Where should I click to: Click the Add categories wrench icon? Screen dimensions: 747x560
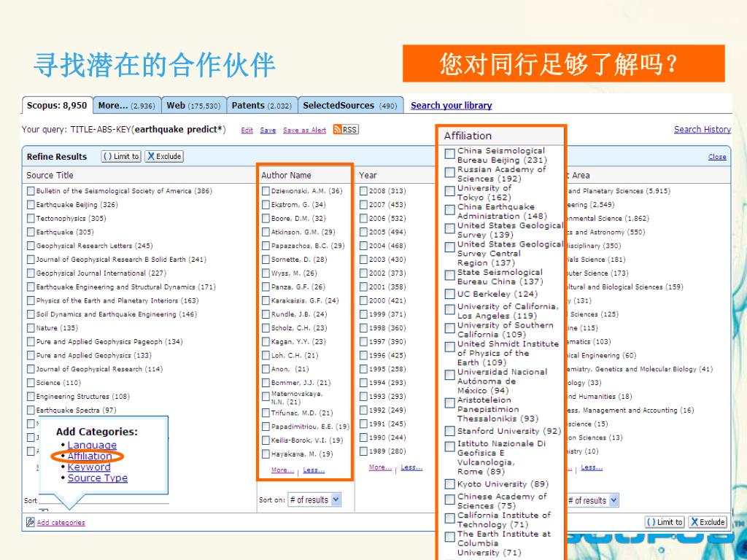31,522
